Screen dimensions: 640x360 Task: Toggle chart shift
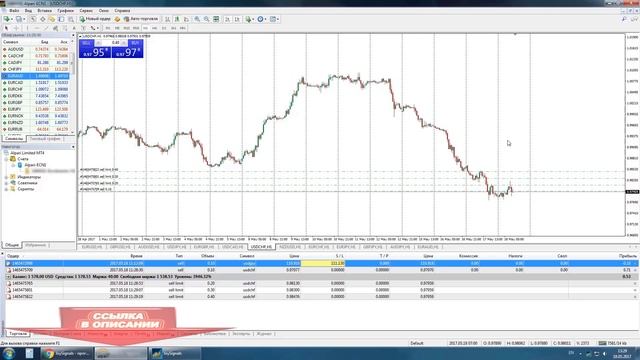coord(237,19)
